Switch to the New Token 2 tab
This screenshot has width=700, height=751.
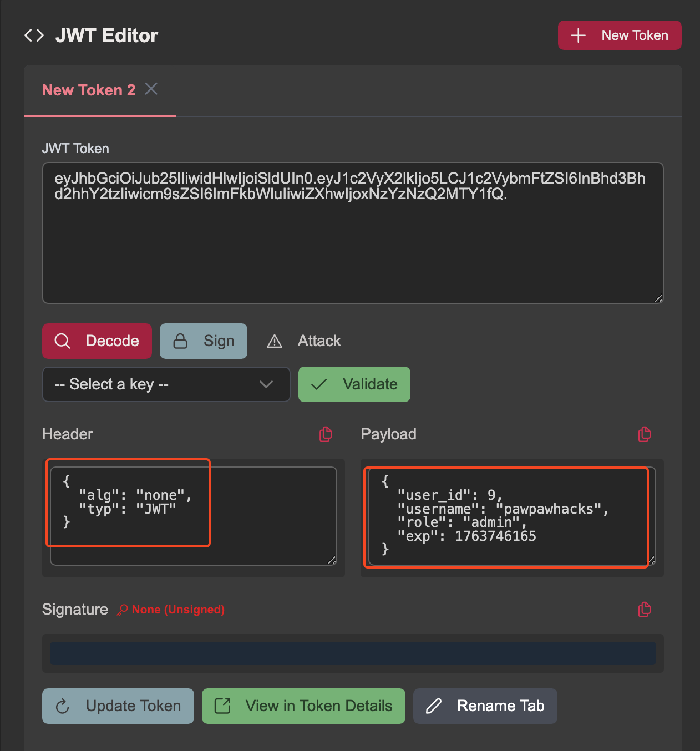coord(89,90)
